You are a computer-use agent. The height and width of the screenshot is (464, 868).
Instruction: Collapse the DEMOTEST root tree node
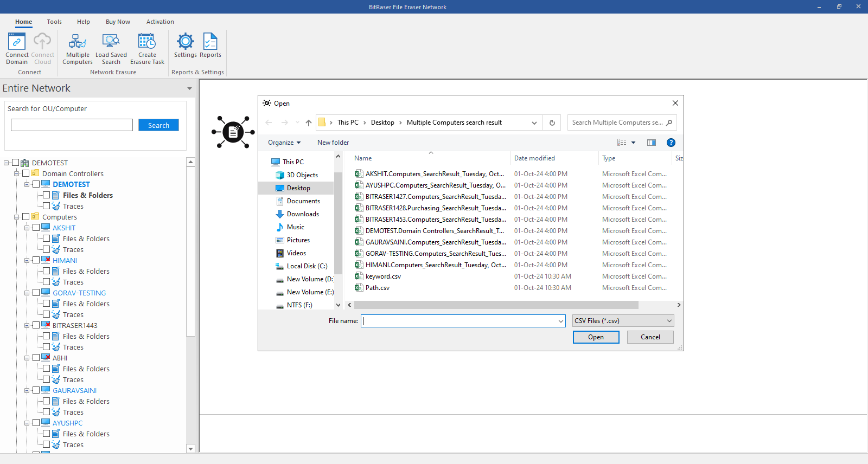point(6,163)
